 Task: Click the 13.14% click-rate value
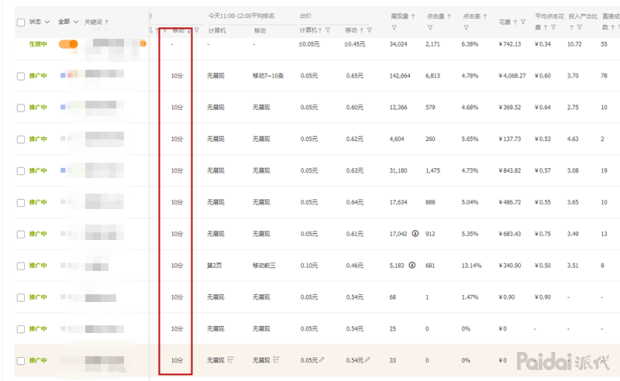[471, 265]
